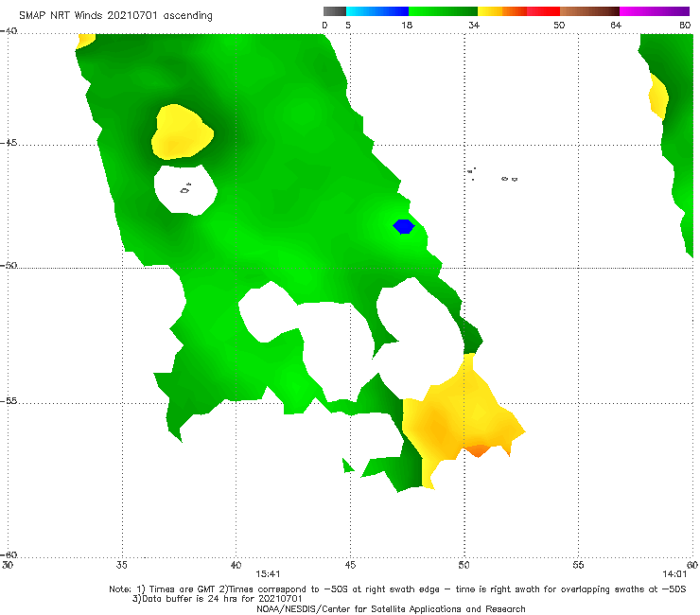Select the yellow-to-red colorbar segment

[x=518, y=11]
